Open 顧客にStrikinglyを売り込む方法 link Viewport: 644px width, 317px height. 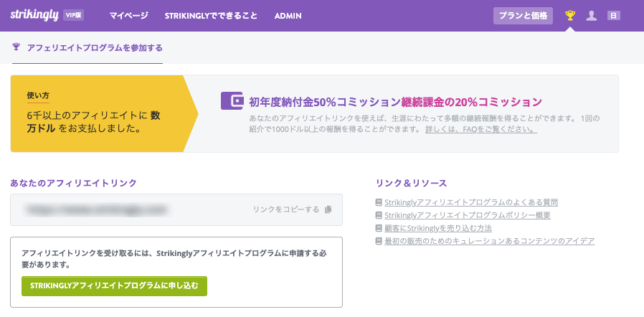coord(438,228)
